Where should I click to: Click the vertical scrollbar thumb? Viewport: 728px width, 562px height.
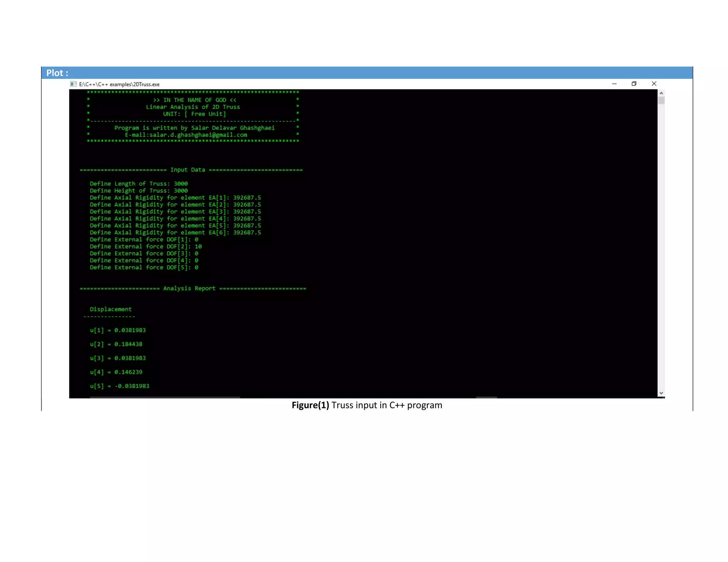click(x=661, y=101)
